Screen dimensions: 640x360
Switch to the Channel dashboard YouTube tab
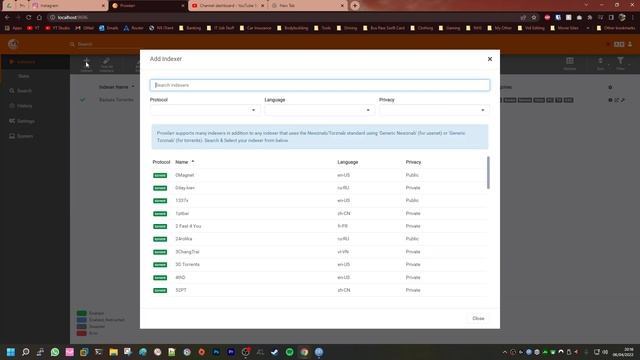228,6
